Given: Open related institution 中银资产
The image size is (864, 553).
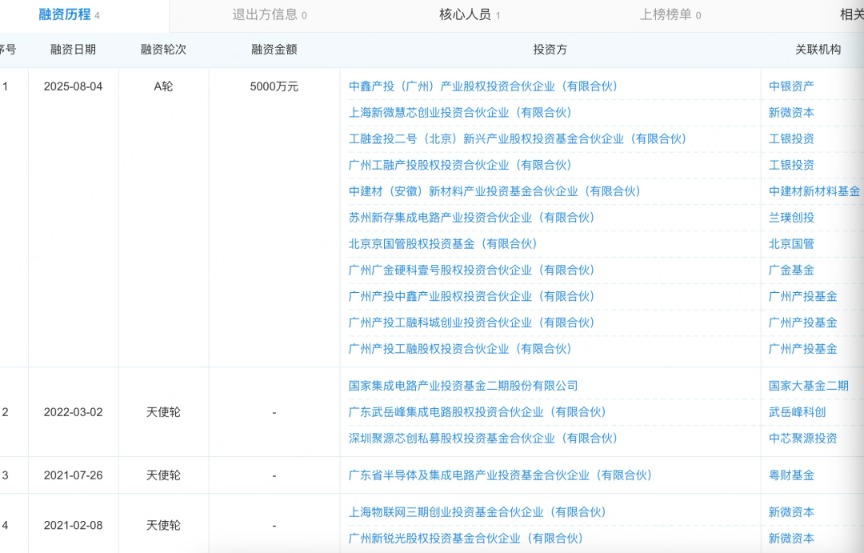Looking at the screenshot, I should pyautogui.click(x=791, y=86).
